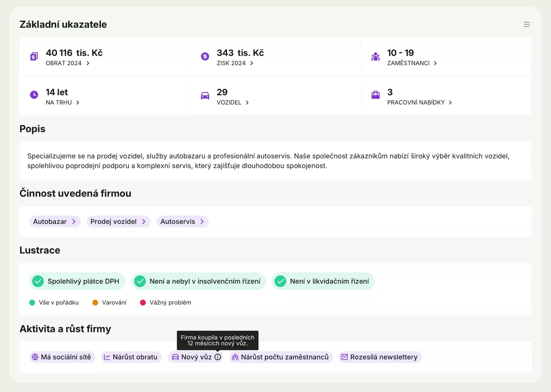This screenshot has width=551, height=392.
Task: Expand the NA TRHU chevron
Action: click(78, 102)
